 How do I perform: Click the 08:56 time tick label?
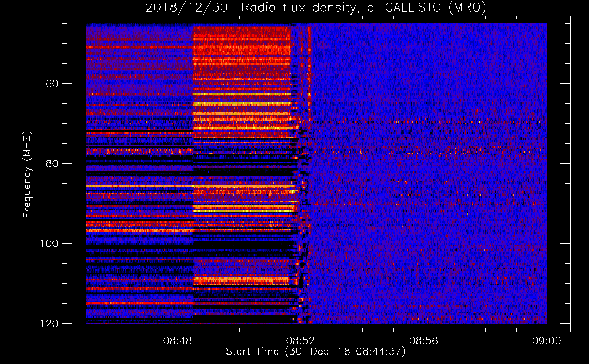pyautogui.click(x=424, y=341)
